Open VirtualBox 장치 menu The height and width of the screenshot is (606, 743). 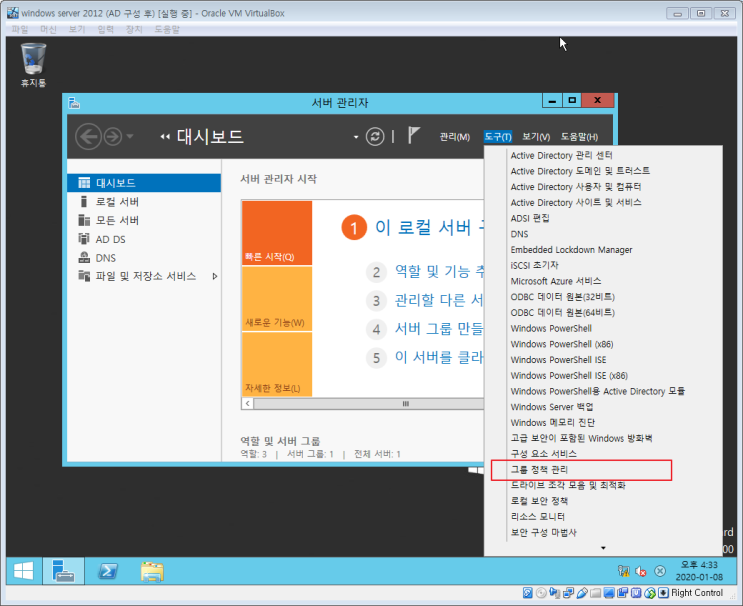134,29
